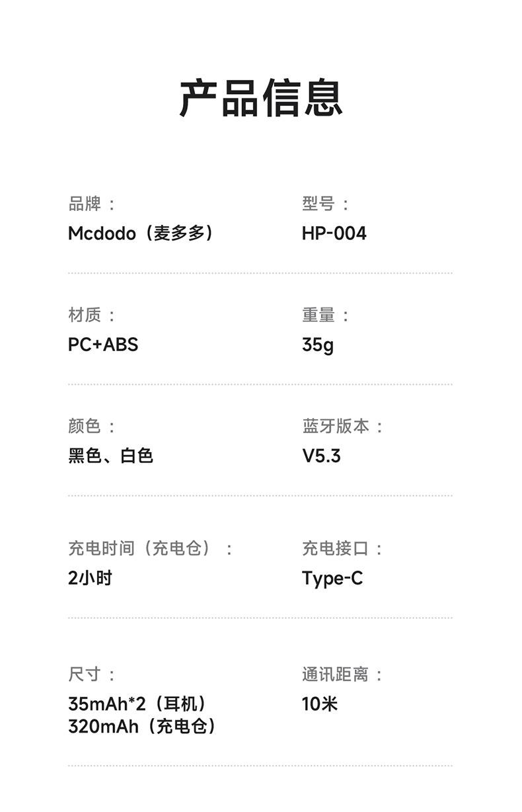Click the 黑色、白色 color value

[110, 456]
